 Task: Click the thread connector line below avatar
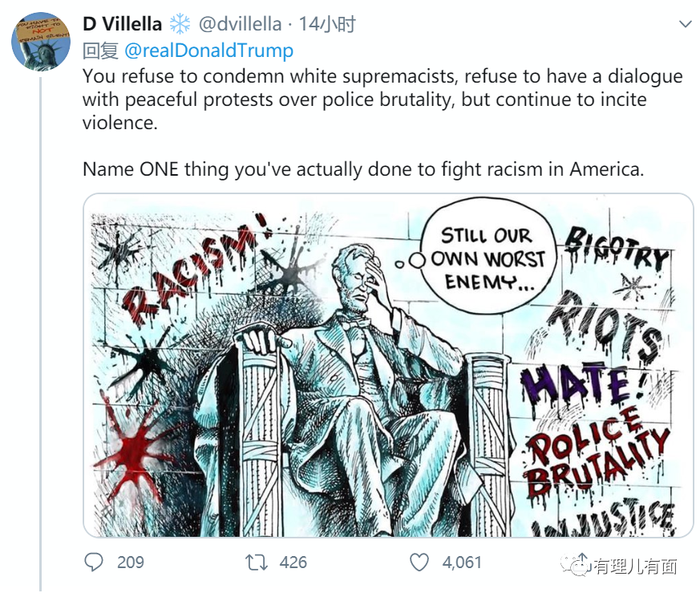[x=41, y=335]
